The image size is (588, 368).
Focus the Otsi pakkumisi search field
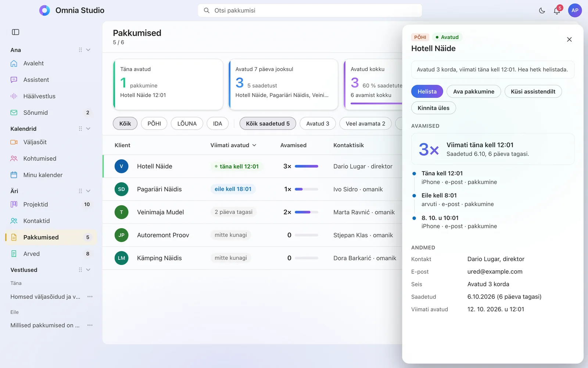[x=310, y=10]
